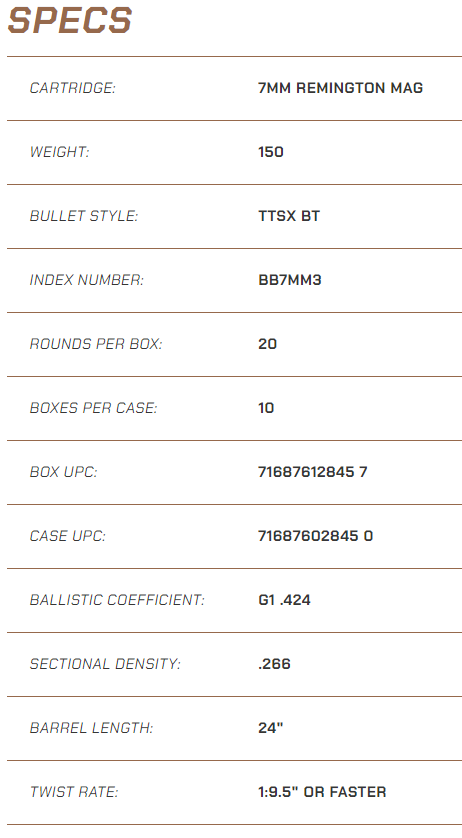462x838 pixels.
Task: Select the TTSX BT bullet style value
Action: 289,216
